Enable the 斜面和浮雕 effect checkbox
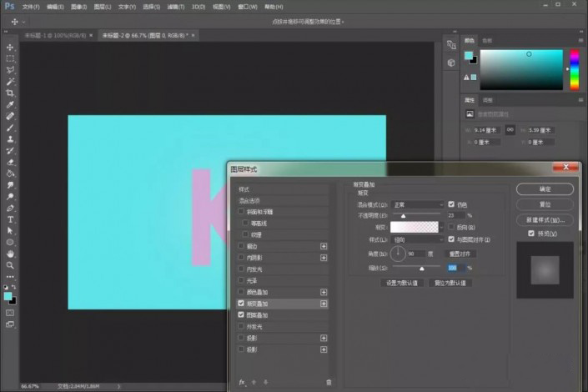This screenshot has height=392, width=588. 241,212
